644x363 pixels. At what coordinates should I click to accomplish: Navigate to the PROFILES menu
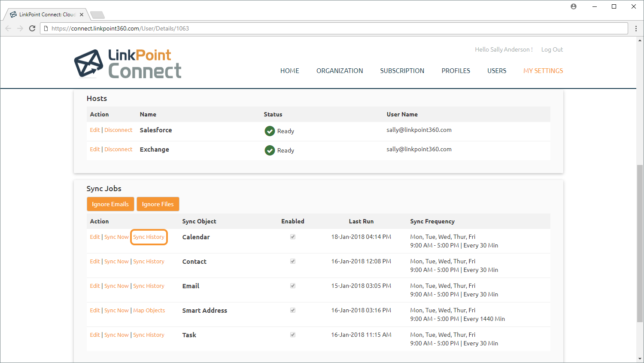pyautogui.click(x=456, y=71)
